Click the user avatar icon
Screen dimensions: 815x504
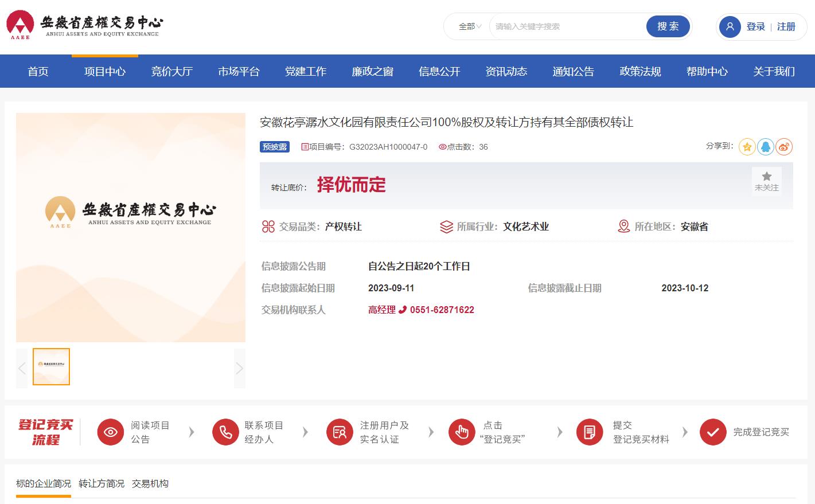point(730,26)
